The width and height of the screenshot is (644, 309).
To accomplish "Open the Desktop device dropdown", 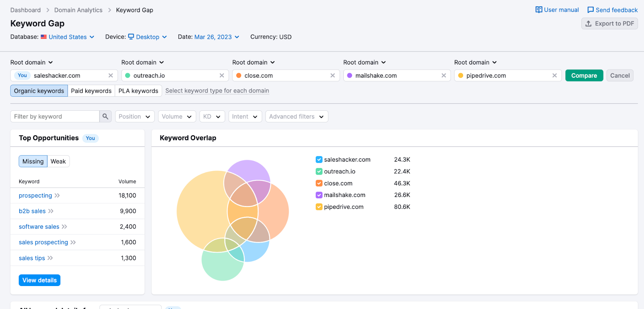I will coord(147,37).
